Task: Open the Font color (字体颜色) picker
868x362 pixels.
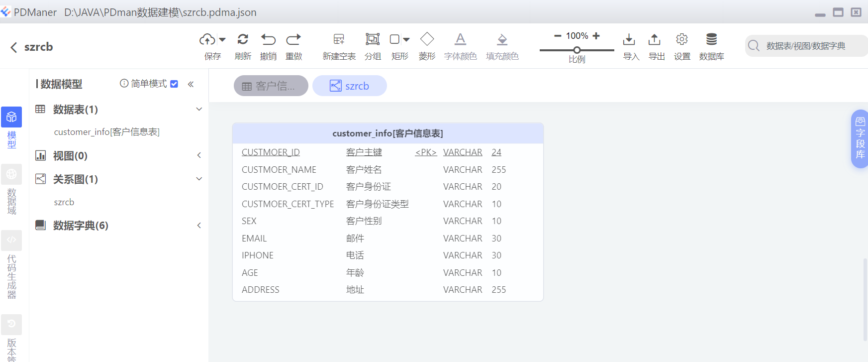Action: click(461, 39)
